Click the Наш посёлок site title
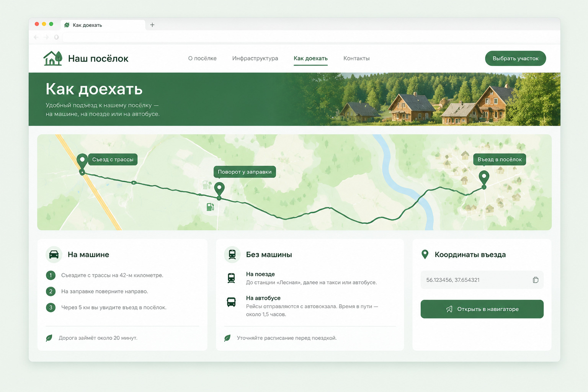Viewport: 588px width, 392px height. [98, 59]
